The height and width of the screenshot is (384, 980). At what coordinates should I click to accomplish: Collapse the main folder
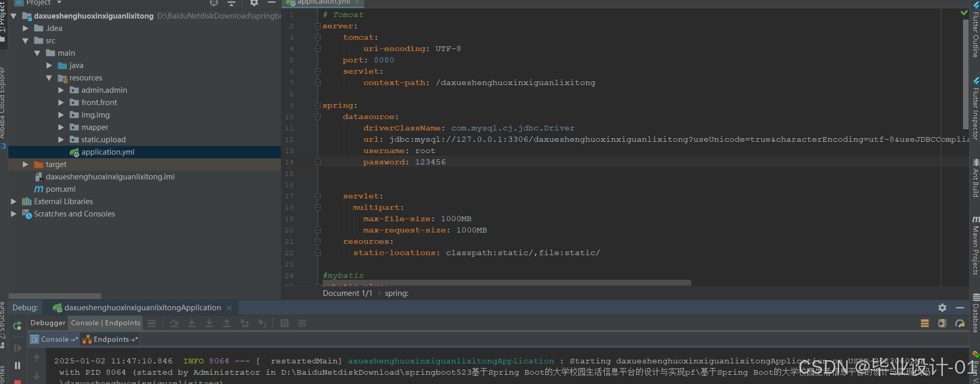(x=37, y=53)
